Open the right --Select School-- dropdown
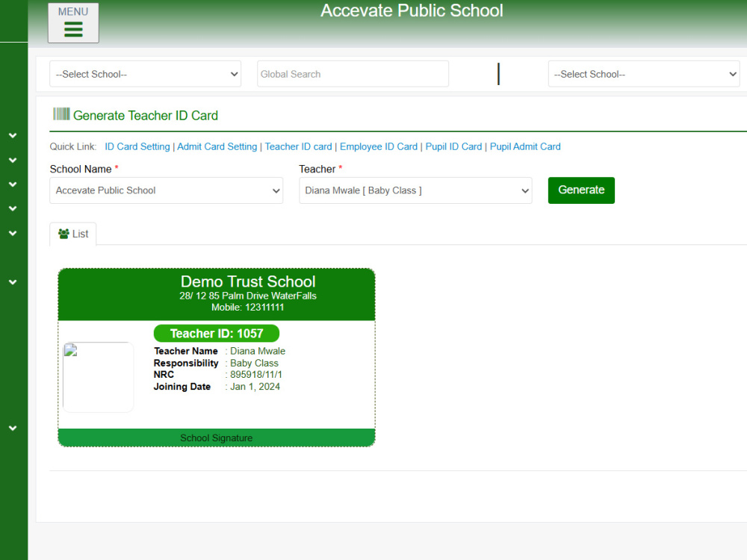 pyautogui.click(x=644, y=74)
